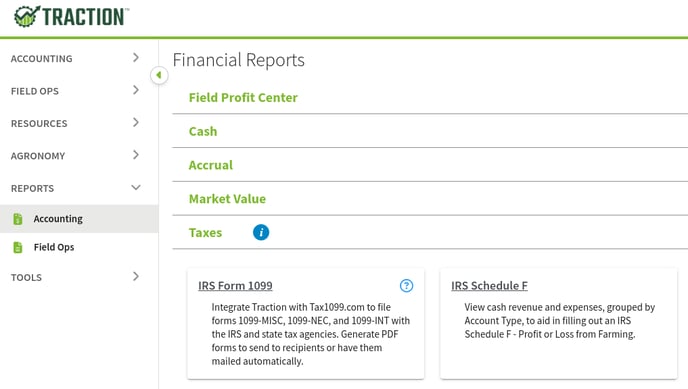The height and width of the screenshot is (389, 688).
Task: Expand the Agronomy section chevron
Action: pos(136,155)
